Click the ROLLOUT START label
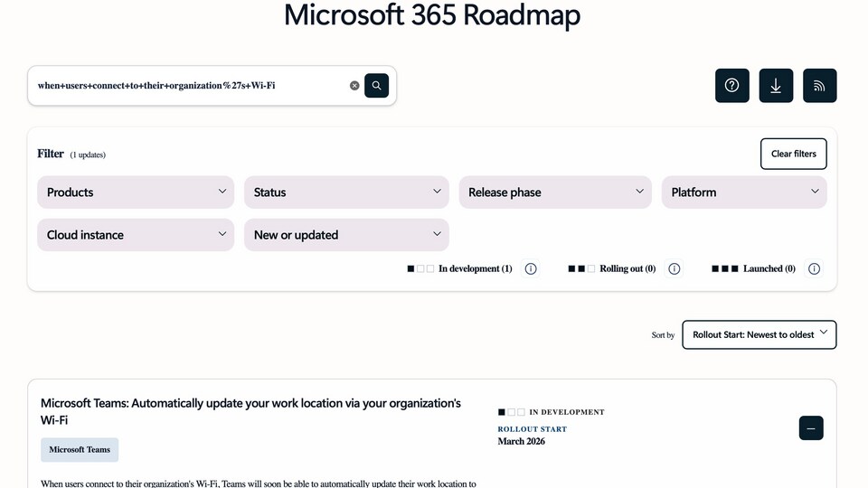 point(532,428)
